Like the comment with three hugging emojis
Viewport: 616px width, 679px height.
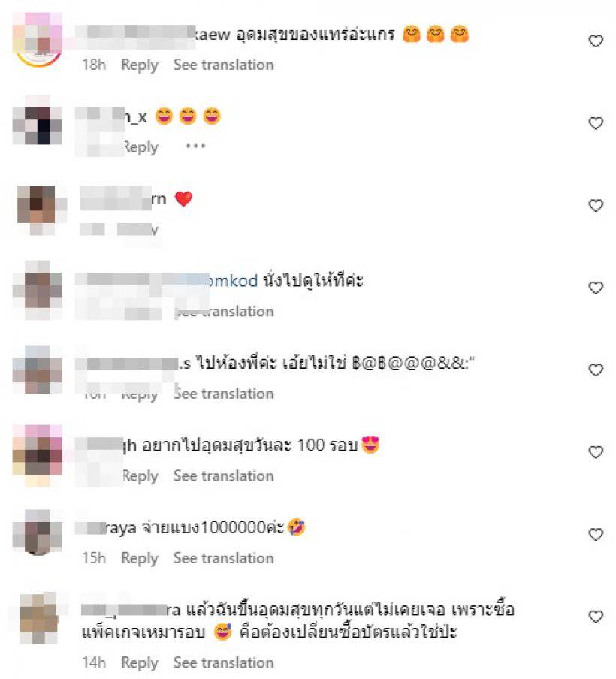(596, 41)
